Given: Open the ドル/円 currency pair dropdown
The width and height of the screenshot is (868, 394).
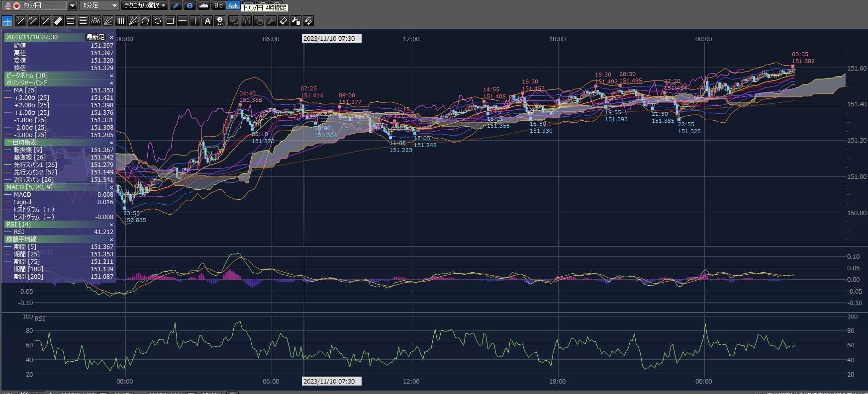Looking at the screenshot, I should tap(72, 5).
